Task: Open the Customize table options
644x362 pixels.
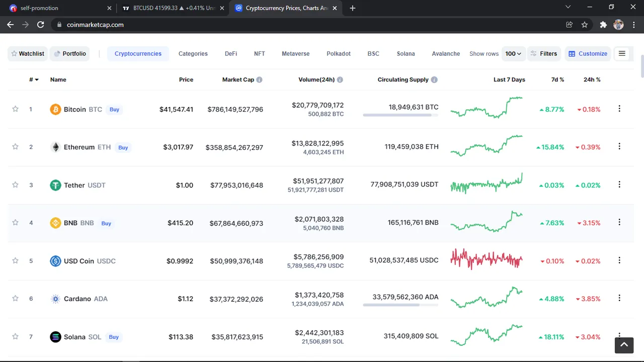Action: click(588, 54)
